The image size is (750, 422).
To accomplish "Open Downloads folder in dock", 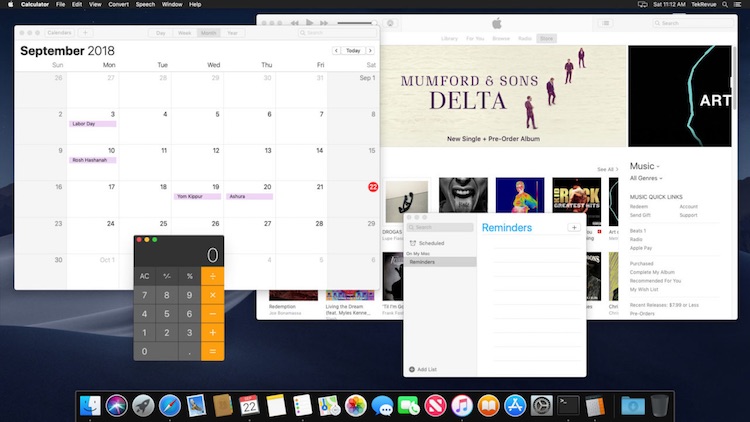I will (633, 406).
